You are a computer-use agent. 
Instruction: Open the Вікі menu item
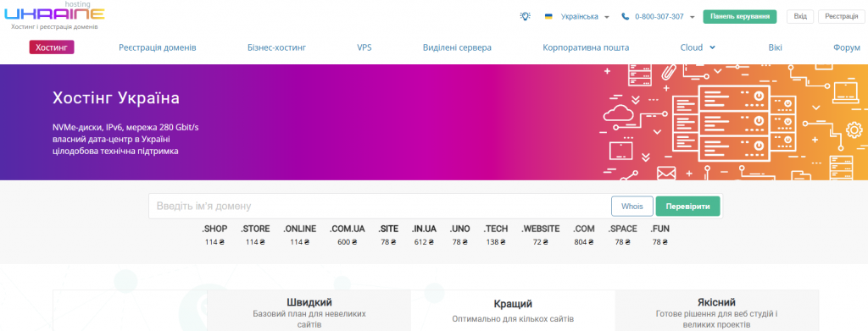(775, 47)
